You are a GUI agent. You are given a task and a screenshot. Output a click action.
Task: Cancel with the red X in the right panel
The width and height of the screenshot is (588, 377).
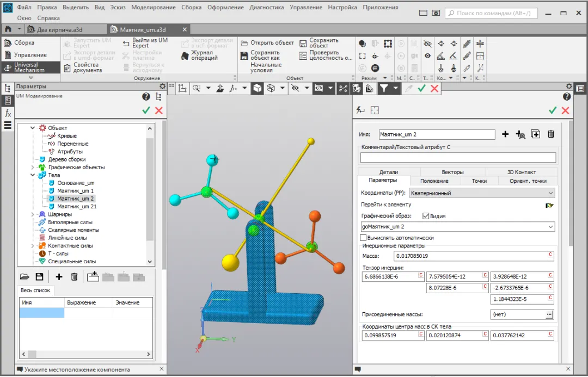point(566,110)
